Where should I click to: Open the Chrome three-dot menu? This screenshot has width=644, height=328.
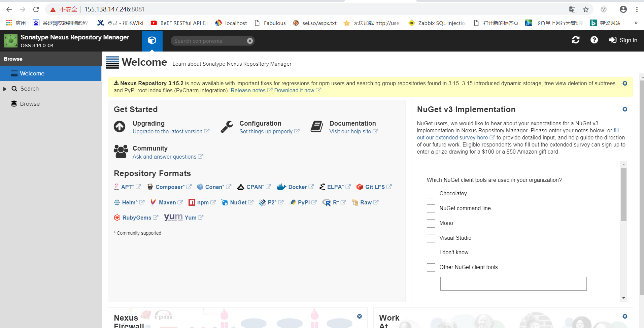[x=637, y=9]
